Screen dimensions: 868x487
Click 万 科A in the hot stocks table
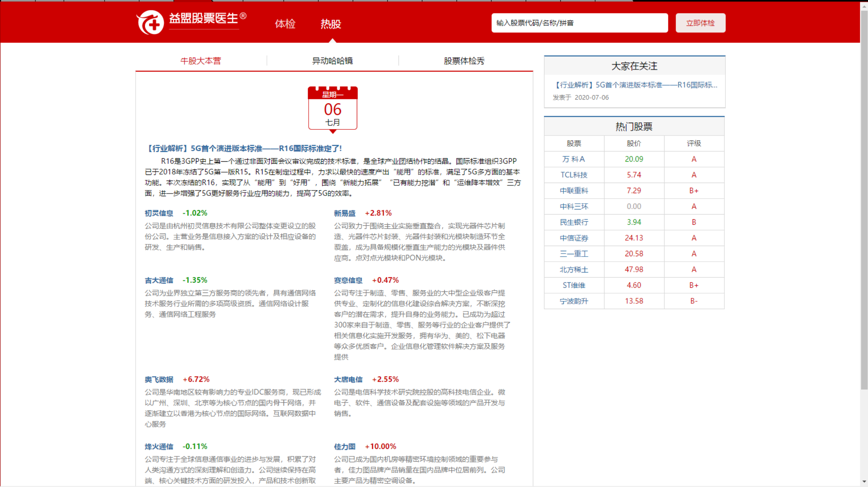[x=574, y=159]
